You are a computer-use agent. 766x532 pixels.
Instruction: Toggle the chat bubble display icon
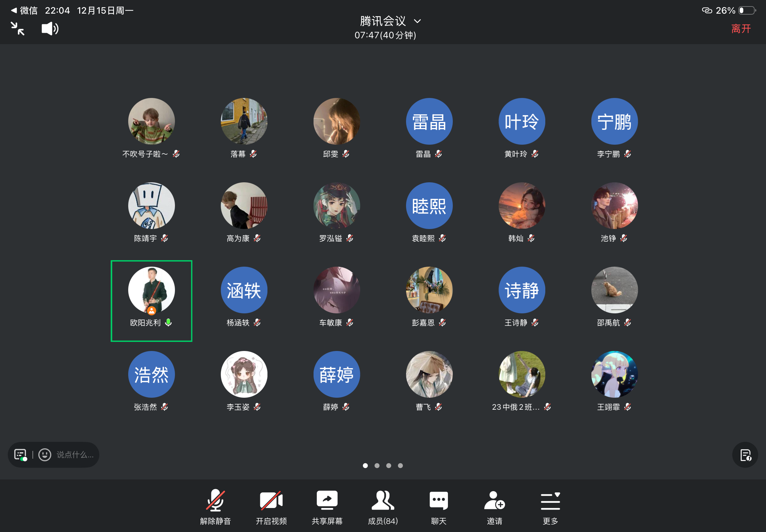[x=20, y=455]
